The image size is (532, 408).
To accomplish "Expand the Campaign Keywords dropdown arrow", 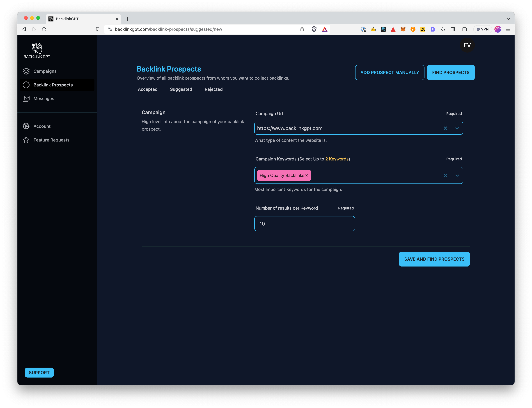I will (457, 175).
